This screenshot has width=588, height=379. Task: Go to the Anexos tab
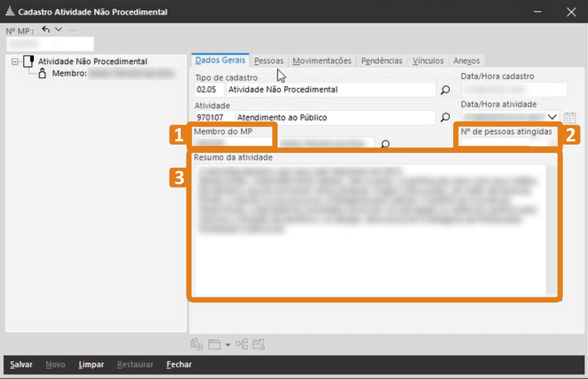[x=466, y=61]
